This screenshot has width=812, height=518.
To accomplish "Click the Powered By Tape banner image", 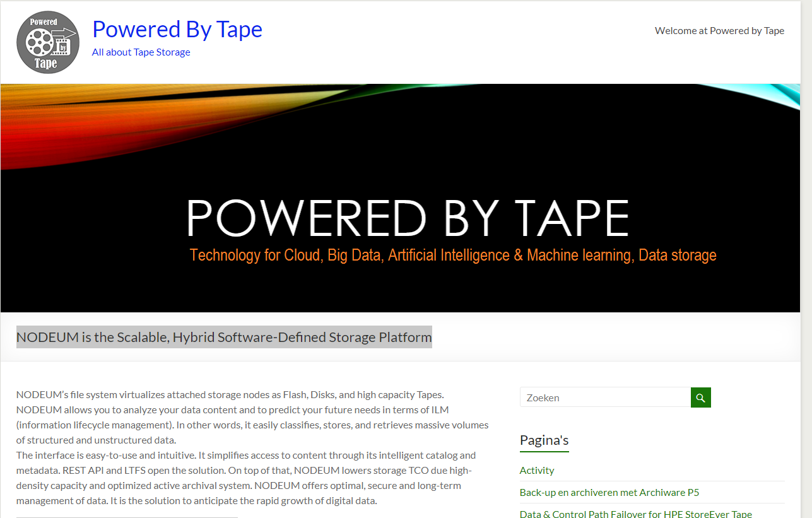I will point(401,198).
